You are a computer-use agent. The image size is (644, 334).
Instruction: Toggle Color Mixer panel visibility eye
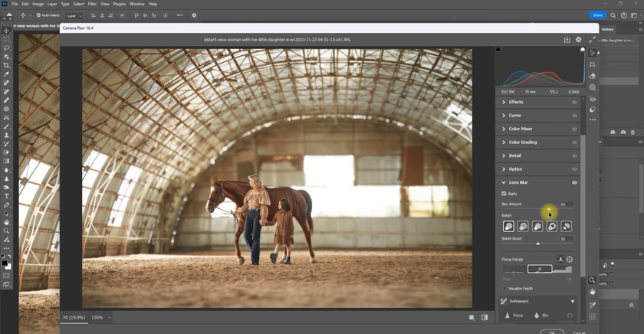pyautogui.click(x=574, y=129)
